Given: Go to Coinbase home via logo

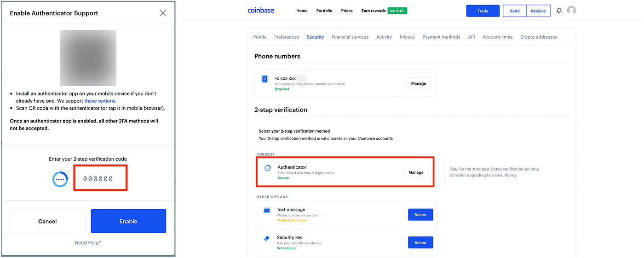Looking at the screenshot, I should 261,10.
